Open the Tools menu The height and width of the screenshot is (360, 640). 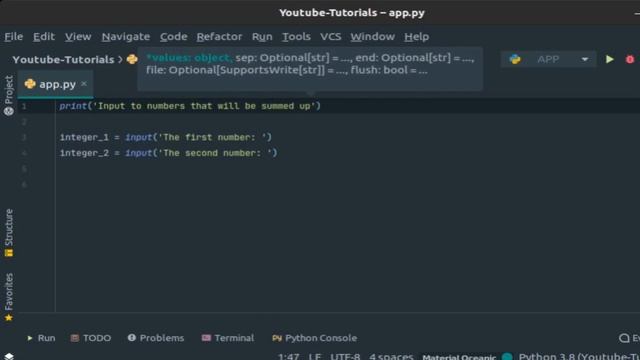pyautogui.click(x=296, y=37)
